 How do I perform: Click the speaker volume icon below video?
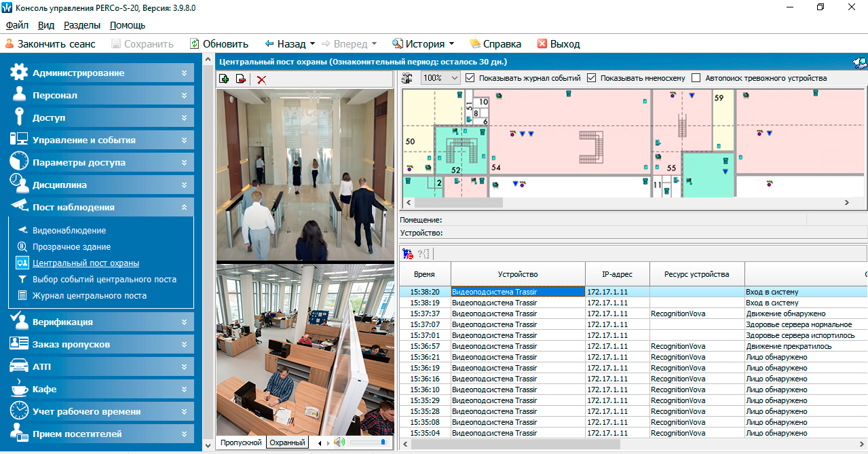(x=339, y=442)
